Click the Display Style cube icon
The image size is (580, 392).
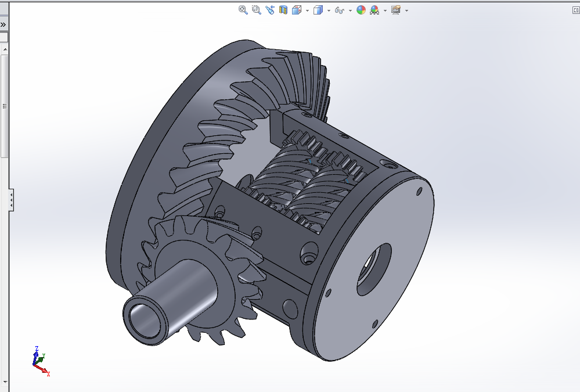tap(318, 10)
